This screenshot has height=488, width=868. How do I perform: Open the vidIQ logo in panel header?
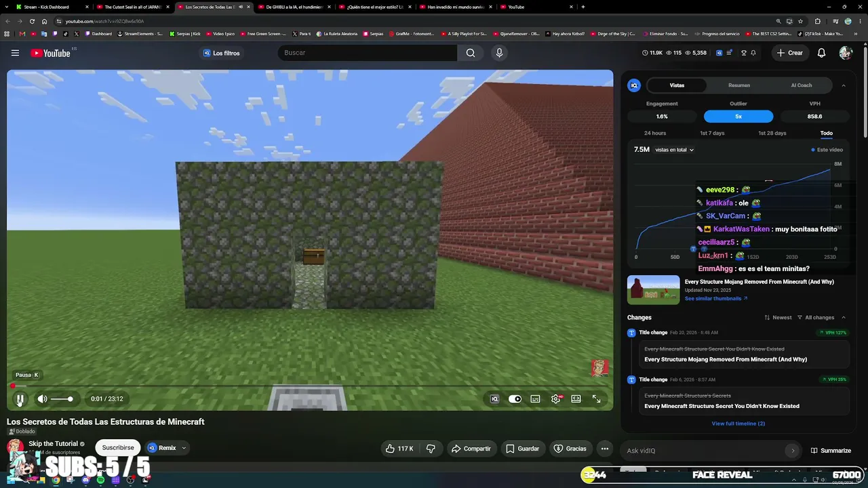tap(634, 85)
